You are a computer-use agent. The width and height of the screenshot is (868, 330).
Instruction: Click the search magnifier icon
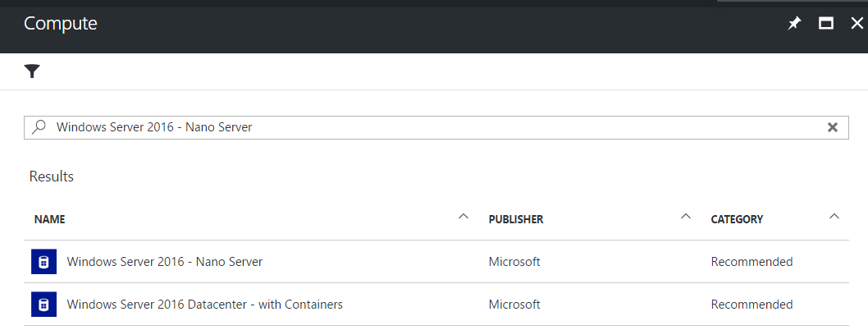point(39,127)
